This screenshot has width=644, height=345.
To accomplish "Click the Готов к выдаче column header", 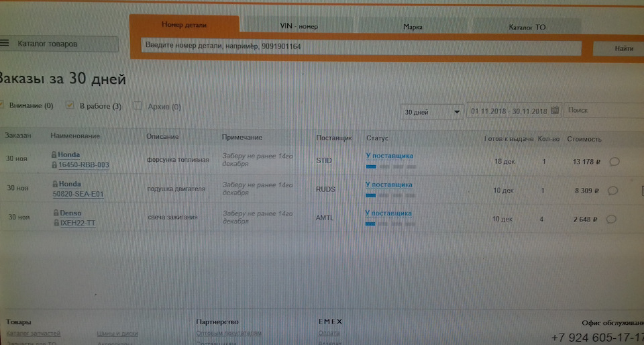I will [x=509, y=139].
